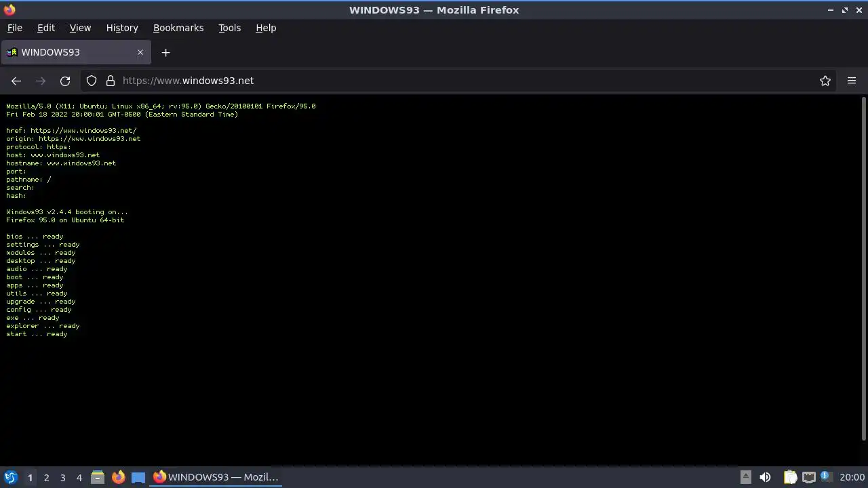Open the desktop start menu in taskbar
Viewport: 868px width, 488px height.
coord(11,477)
